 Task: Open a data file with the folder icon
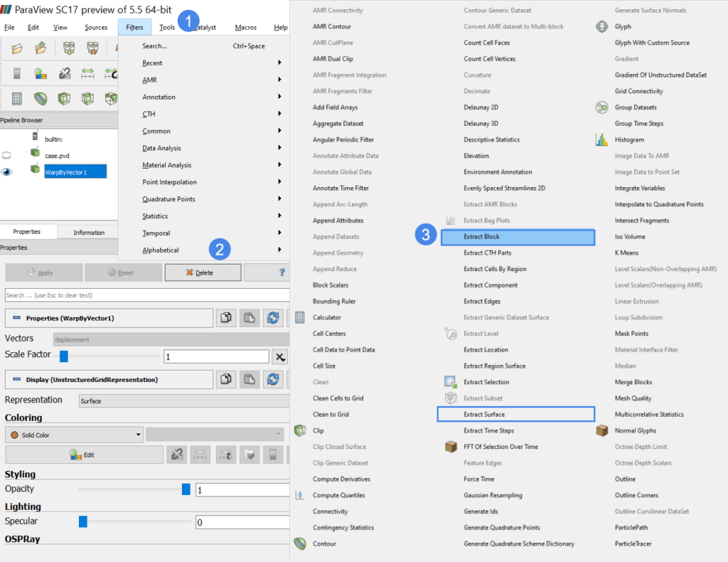(x=16, y=48)
